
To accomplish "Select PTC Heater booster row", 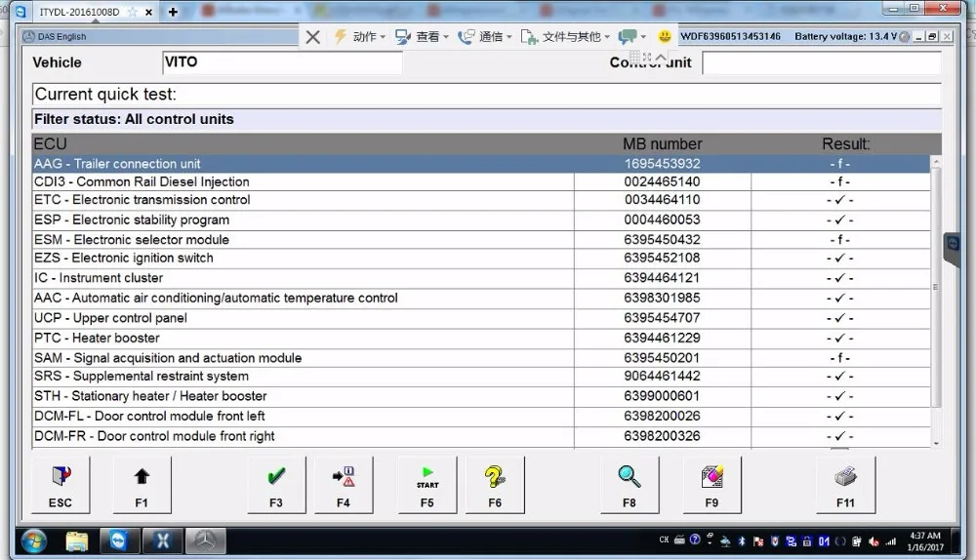I will pyautogui.click(x=481, y=338).
